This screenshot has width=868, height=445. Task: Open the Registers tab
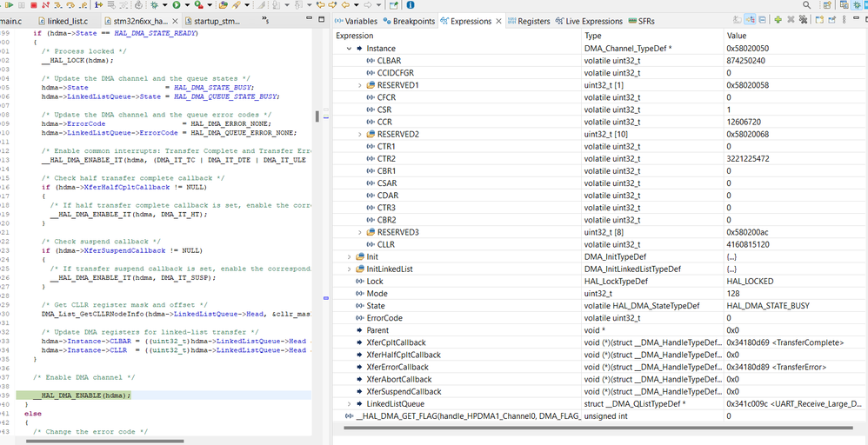[528, 21]
